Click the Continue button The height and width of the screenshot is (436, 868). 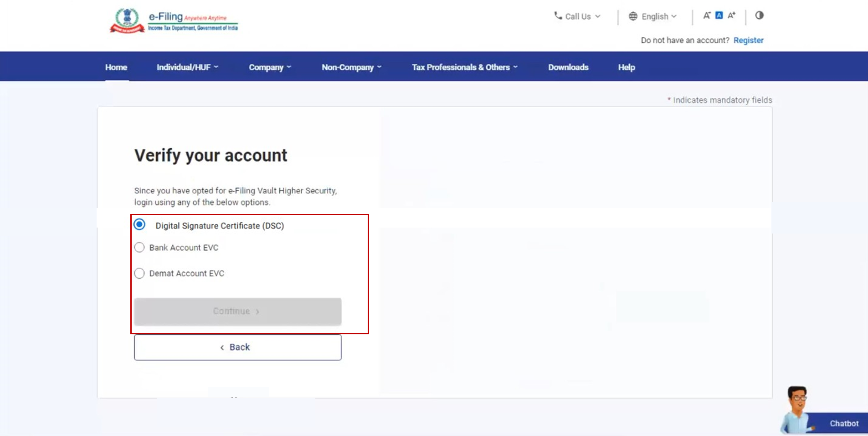237,311
